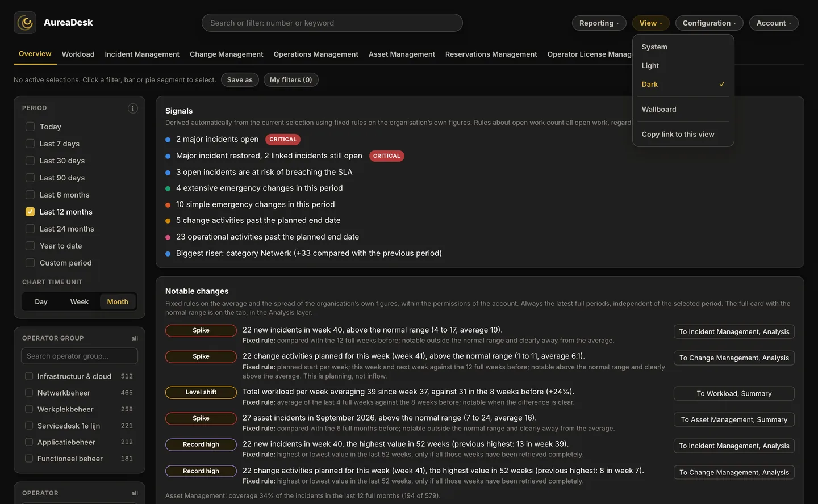Screen dimensions: 818x504
Task: Select the Biggest riser Netwerk signal
Action: (308, 253)
